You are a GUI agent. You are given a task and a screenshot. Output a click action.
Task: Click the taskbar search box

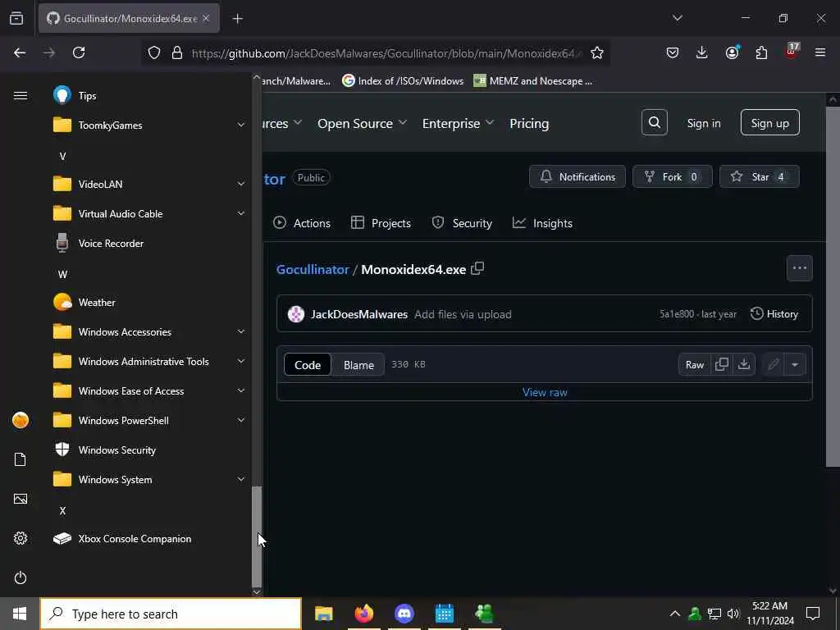tap(171, 614)
